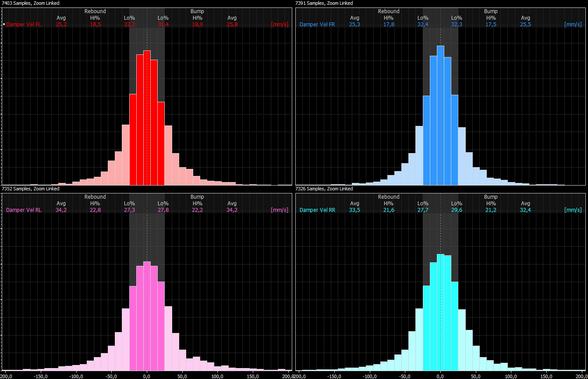Screen dimensions: 588x379
Task: Select the Damper Vel RR channel label
Action: (x=317, y=210)
